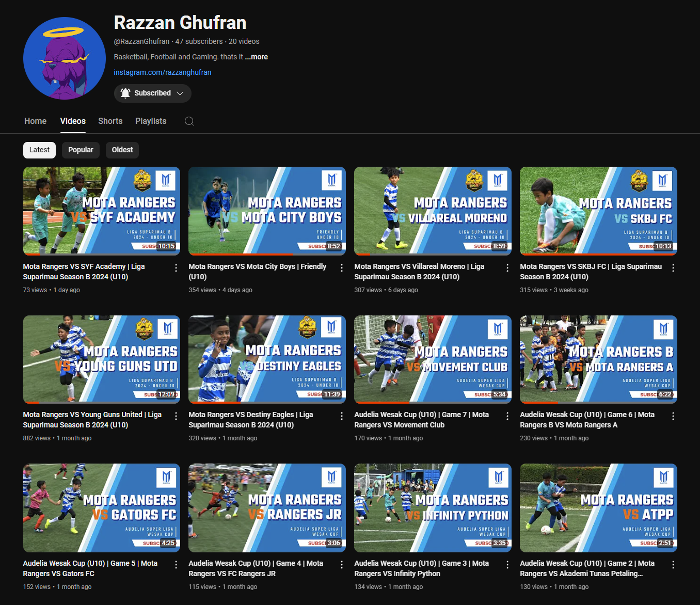Play the Infinity Python thumbnail
The image size is (700, 605).
pyautogui.click(x=433, y=508)
